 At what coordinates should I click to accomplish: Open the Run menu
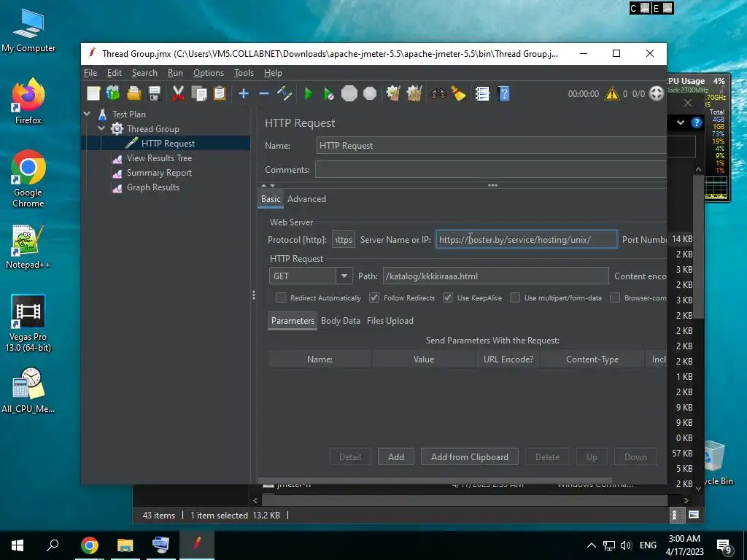point(175,73)
